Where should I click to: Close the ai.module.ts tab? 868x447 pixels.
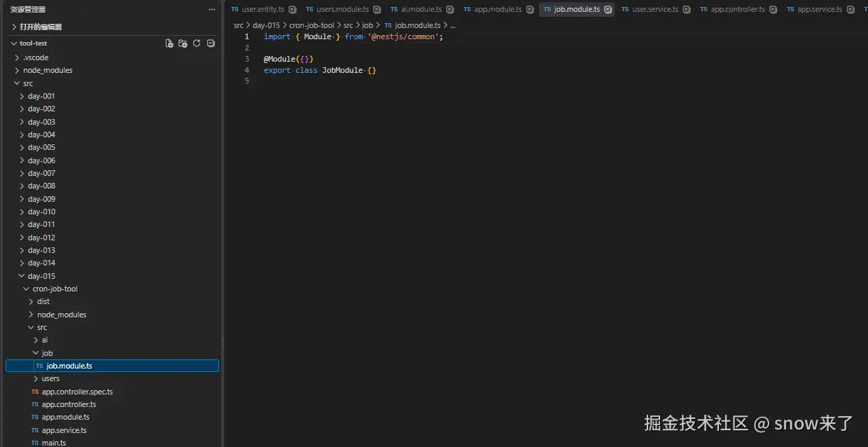(449, 10)
